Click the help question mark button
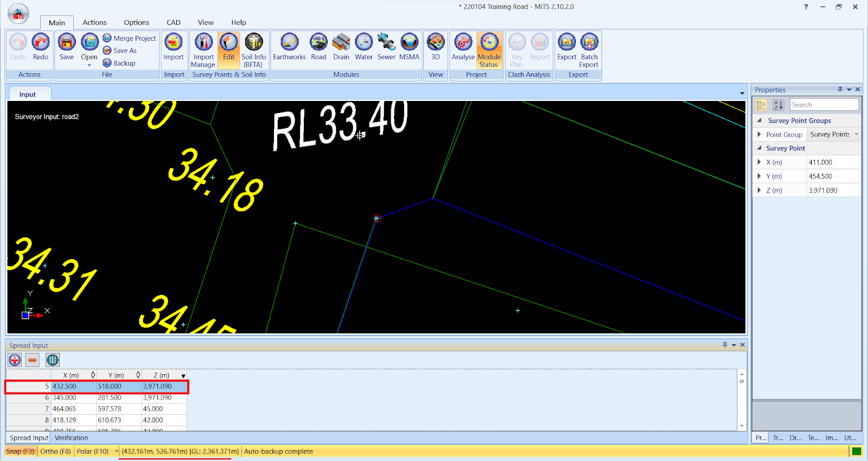The height and width of the screenshot is (461, 868). coord(806,7)
